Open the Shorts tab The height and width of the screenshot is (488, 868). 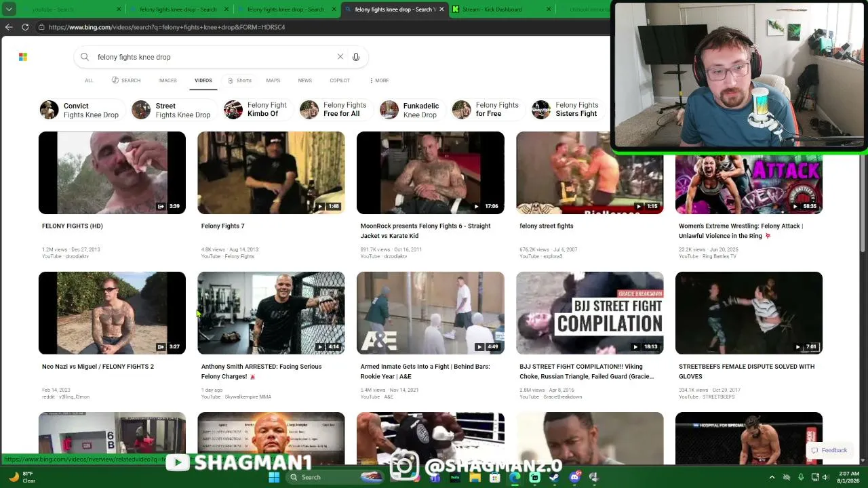click(x=239, y=80)
